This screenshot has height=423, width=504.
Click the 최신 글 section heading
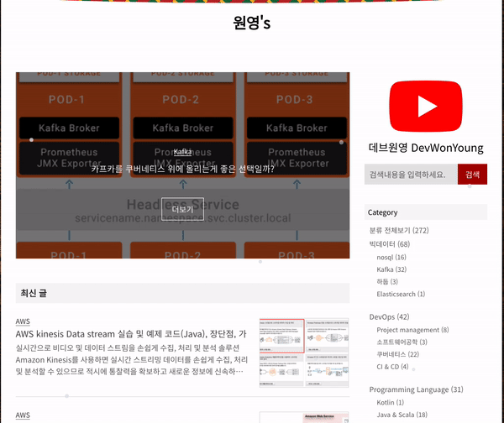(34, 293)
